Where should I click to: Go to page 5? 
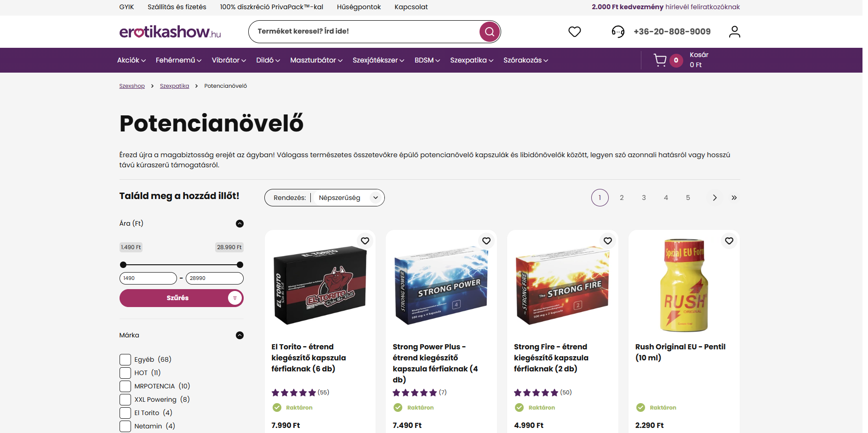click(x=688, y=198)
